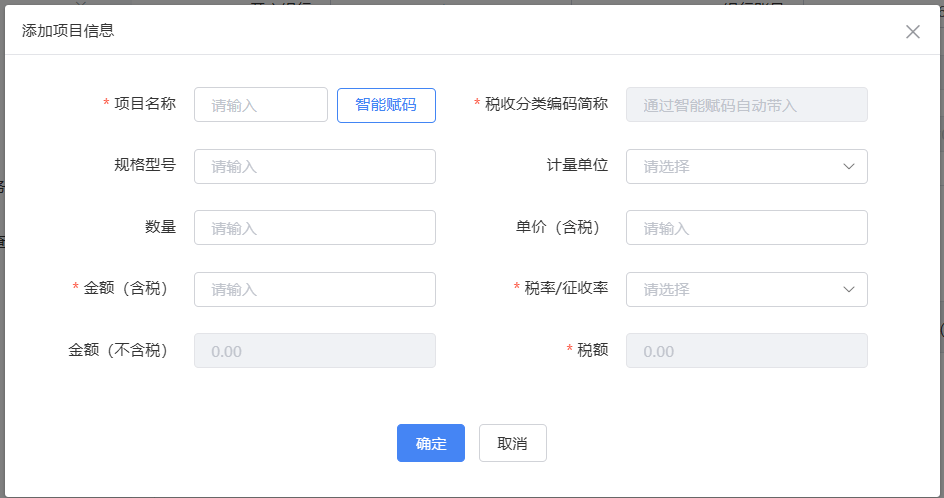
Task: Cancel using the 取消 button
Action: point(512,443)
